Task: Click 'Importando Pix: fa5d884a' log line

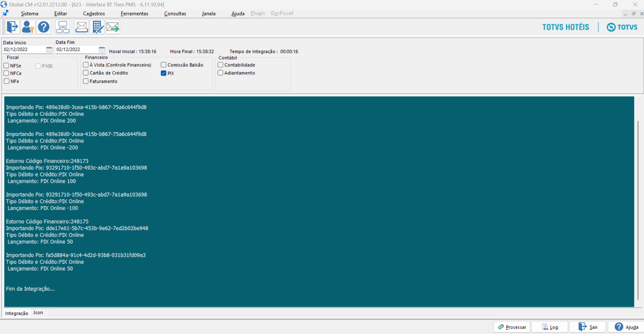Action: [76, 255]
